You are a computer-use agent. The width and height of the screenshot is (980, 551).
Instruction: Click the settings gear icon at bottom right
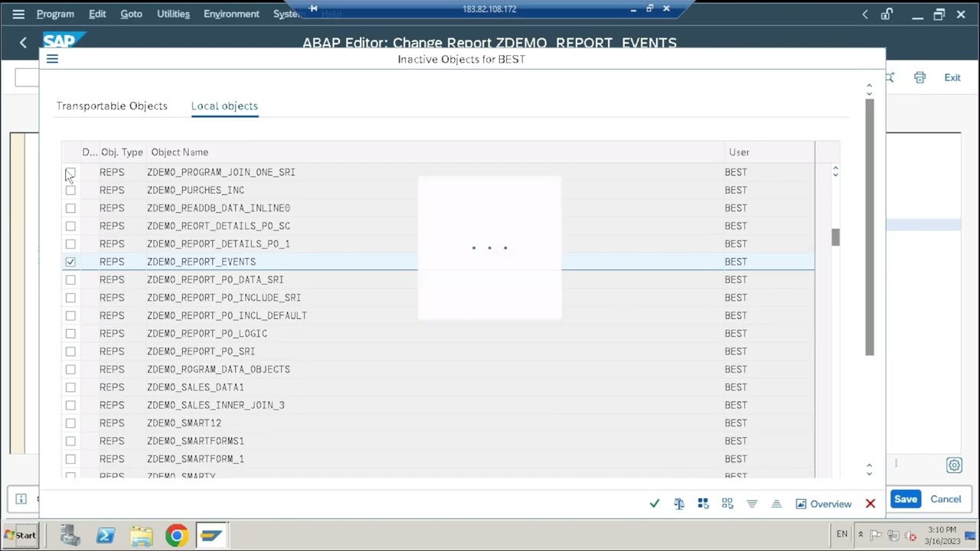pyautogui.click(x=954, y=465)
